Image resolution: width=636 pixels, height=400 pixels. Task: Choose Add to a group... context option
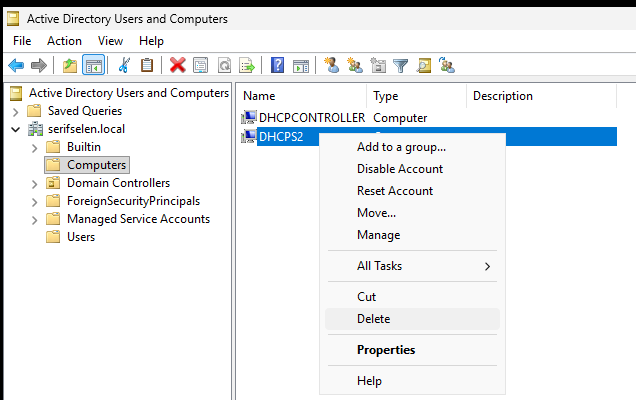pyautogui.click(x=412, y=147)
